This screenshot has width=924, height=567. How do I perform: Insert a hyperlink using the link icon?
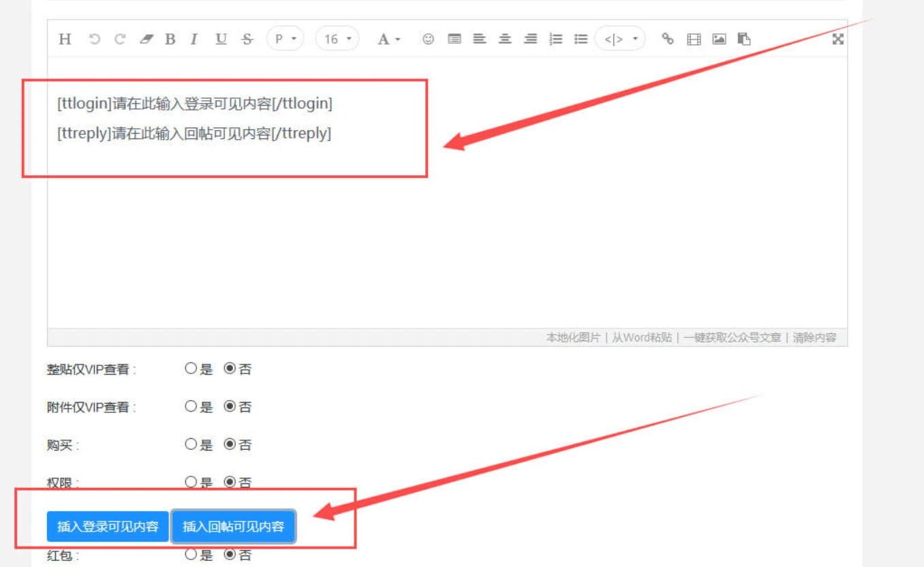tap(667, 39)
